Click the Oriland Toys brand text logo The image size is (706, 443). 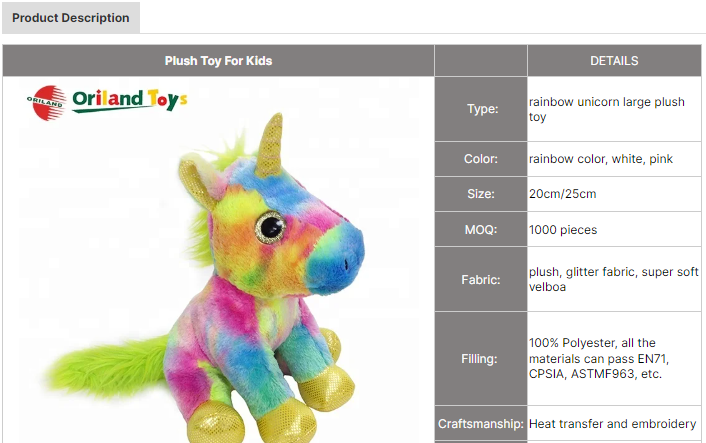(x=130, y=100)
